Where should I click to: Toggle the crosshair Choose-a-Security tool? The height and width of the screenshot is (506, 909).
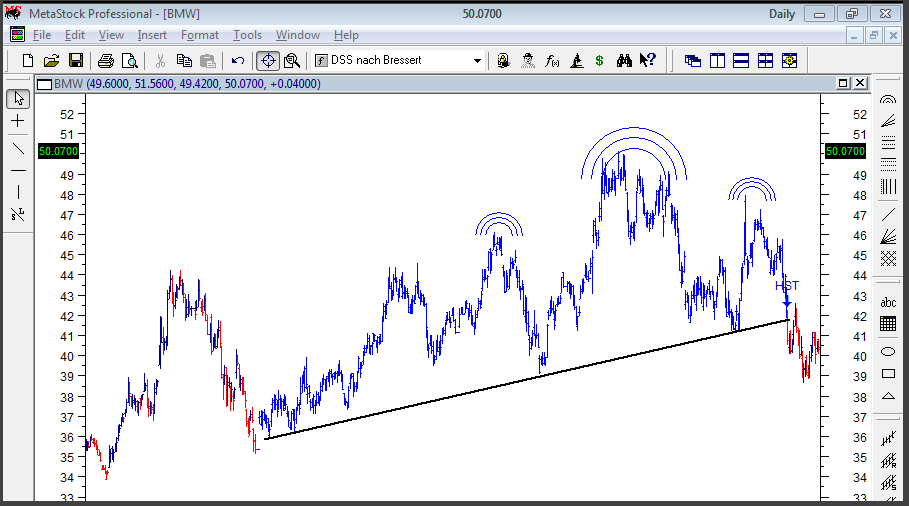268,60
